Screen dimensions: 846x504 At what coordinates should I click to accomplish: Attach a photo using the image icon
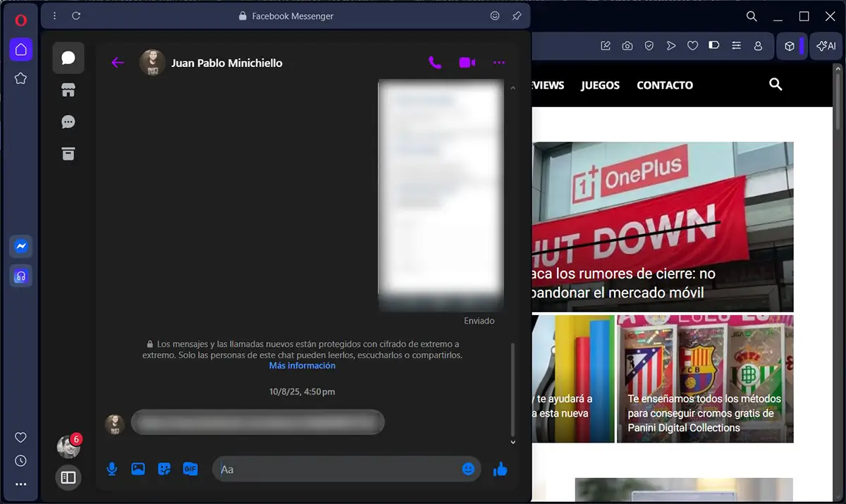(137, 468)
